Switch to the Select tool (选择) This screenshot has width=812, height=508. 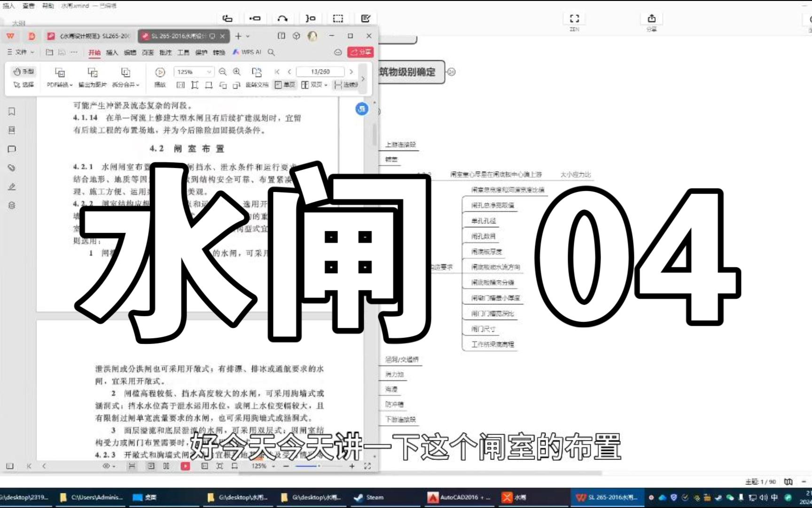[x=23, y=85]
